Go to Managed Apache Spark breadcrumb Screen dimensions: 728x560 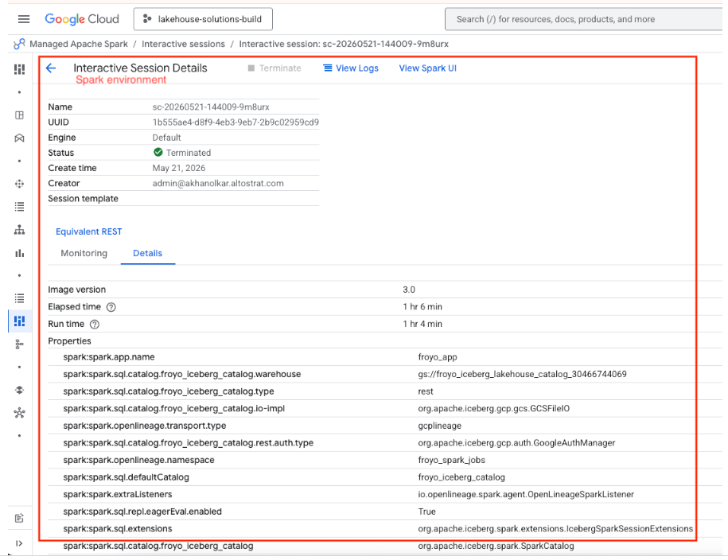79,44
